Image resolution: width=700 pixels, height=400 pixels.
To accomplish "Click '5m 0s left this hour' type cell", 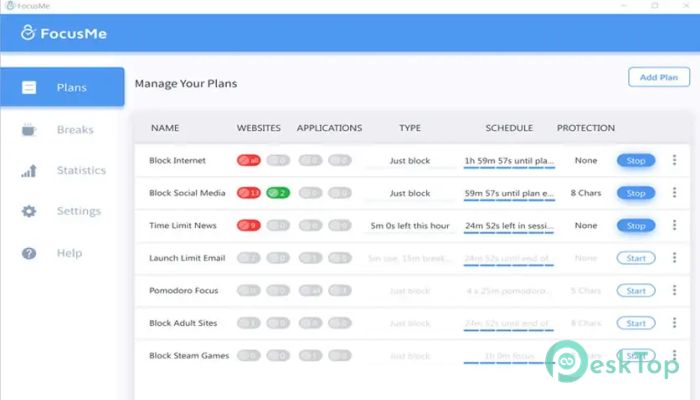I will point(410,226).
